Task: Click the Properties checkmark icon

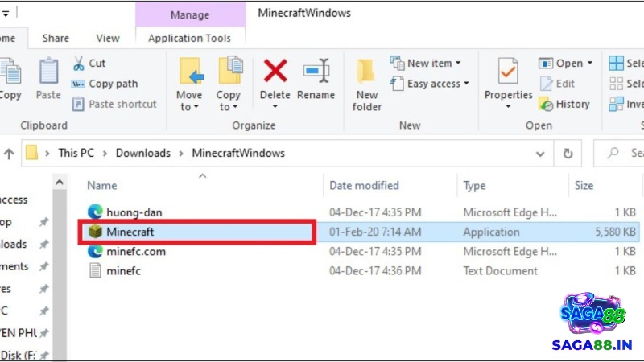Action: click(x=508, y=72)
